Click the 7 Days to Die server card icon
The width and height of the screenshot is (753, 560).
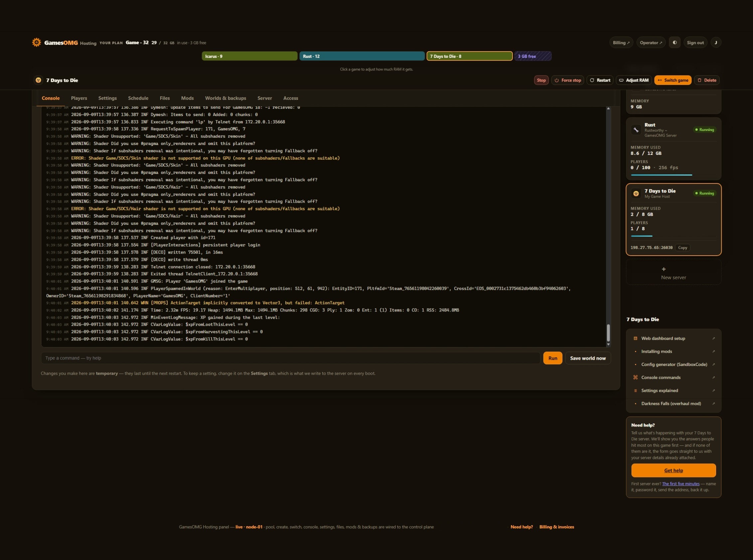click(636, 193)
